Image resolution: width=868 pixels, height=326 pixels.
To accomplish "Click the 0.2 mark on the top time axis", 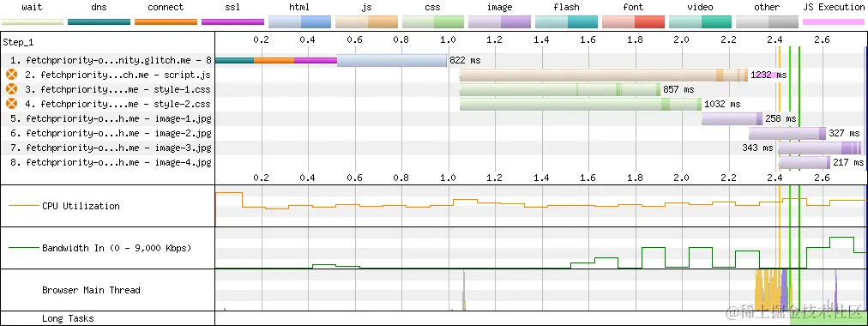I will [x=262, y=39].
